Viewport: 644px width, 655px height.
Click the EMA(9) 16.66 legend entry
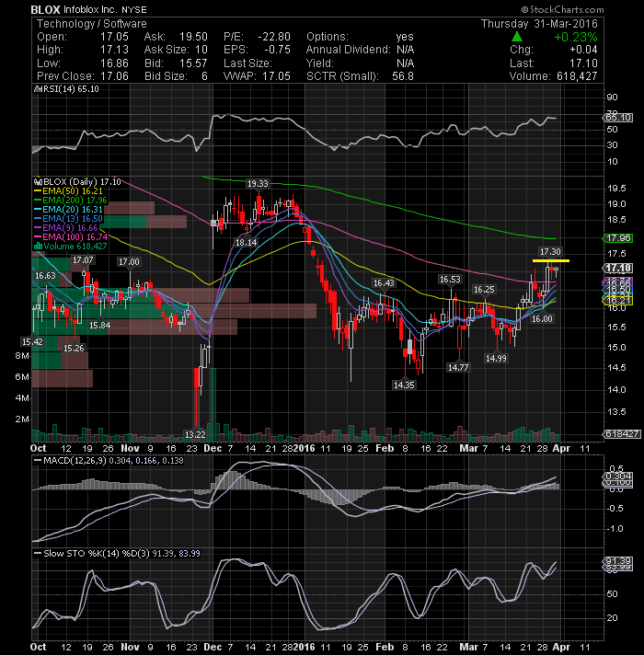(x=70, y=228)
